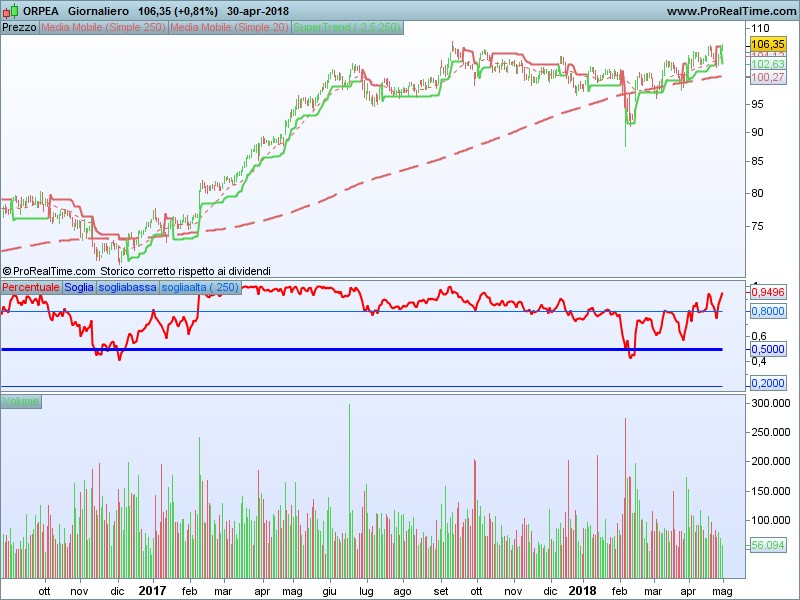Image resolution: width=800 pixels, height=600 pixels.
Task: Click the 0,9496 Percentuale value tag
Action: 765,293
